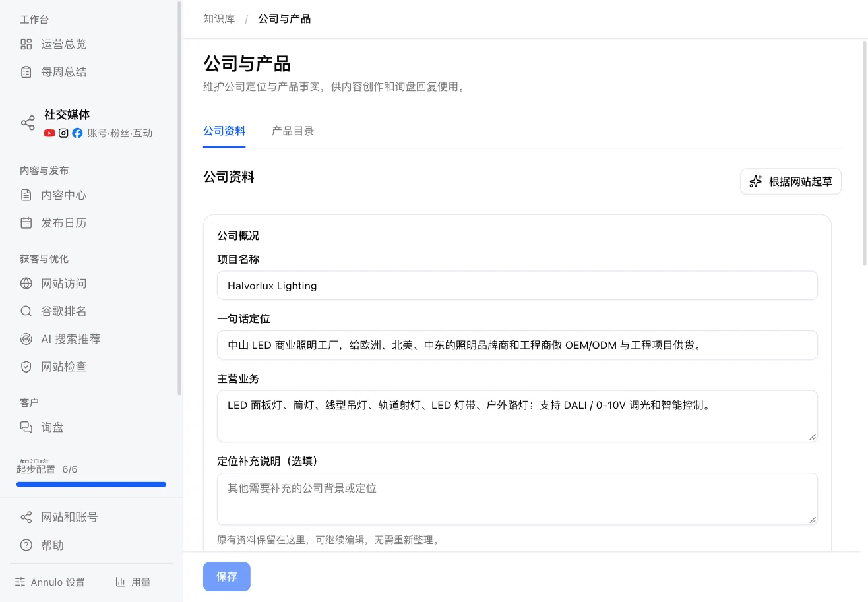Click the YouTube icon under 社交媒体
Screen dimensions: 868x602
pyautogui.click(x=49, y=133)
